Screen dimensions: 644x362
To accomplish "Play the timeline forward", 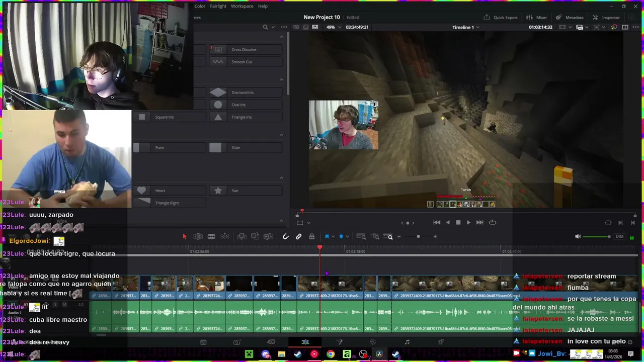I will [468, 223].
